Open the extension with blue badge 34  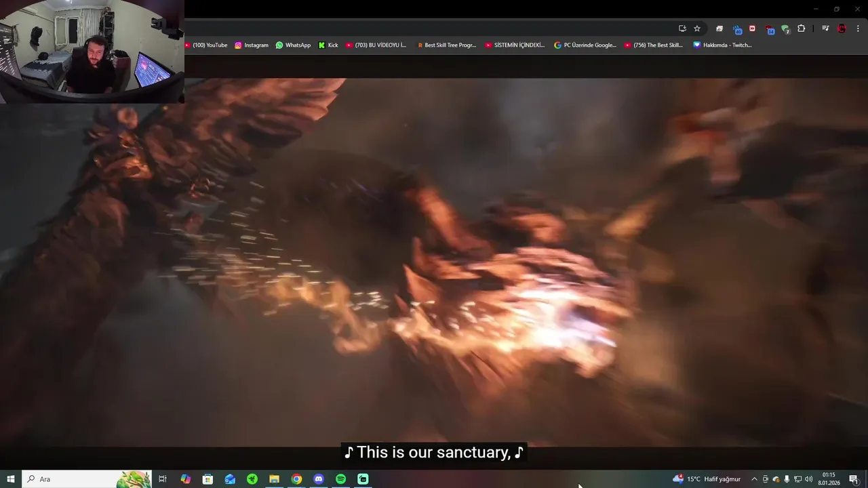[x=770, y=29]
